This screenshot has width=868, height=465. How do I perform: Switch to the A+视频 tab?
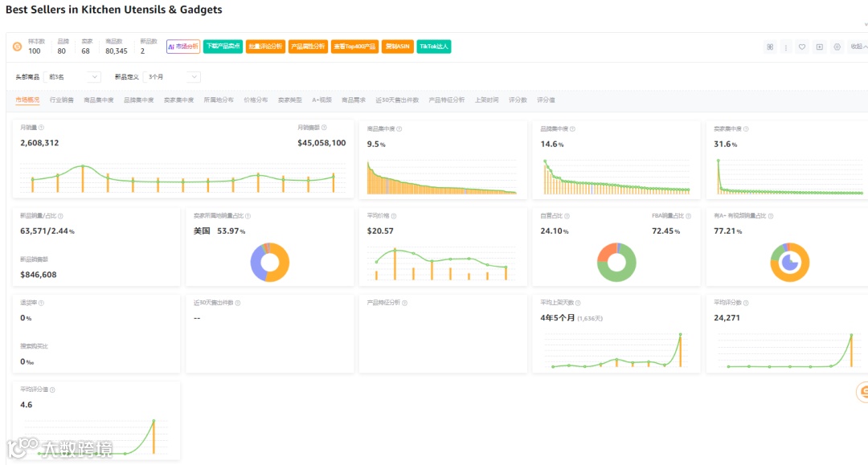click(x=321, y=100)
